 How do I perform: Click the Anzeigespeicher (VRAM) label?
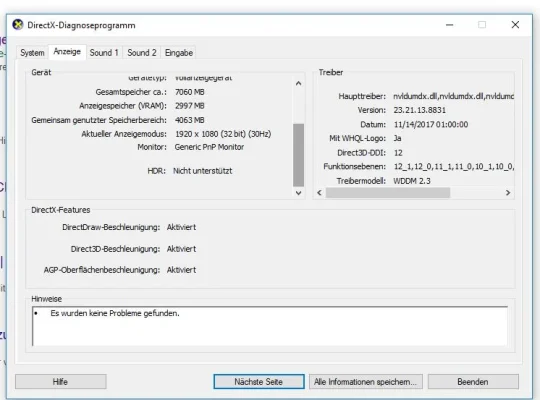[123, 106]
